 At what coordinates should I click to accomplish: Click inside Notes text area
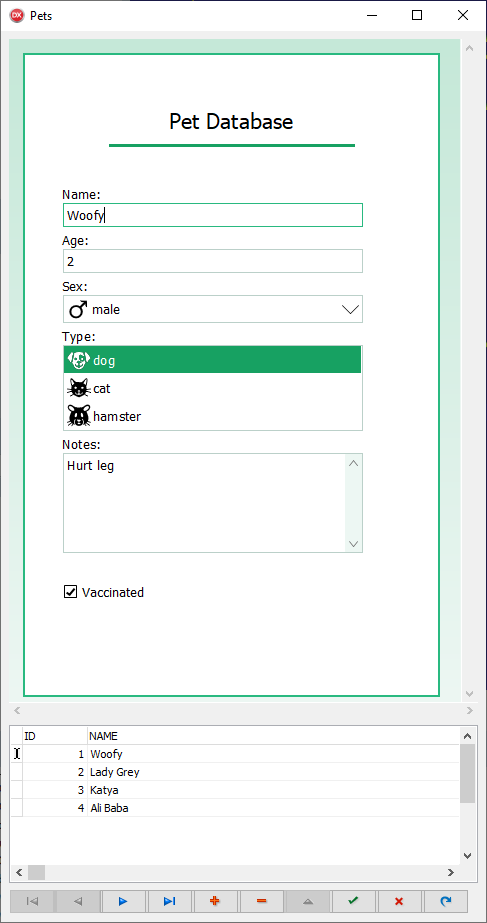tap(204, 503)
